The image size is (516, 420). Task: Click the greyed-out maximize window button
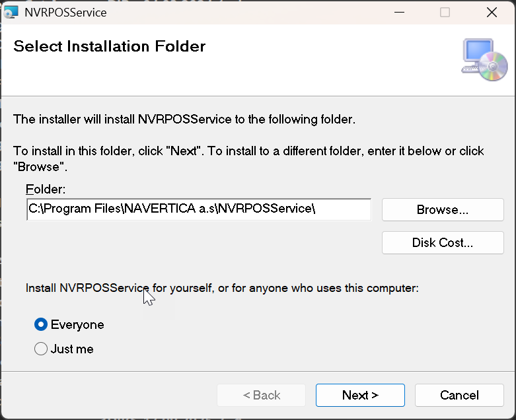click(445, 12)
